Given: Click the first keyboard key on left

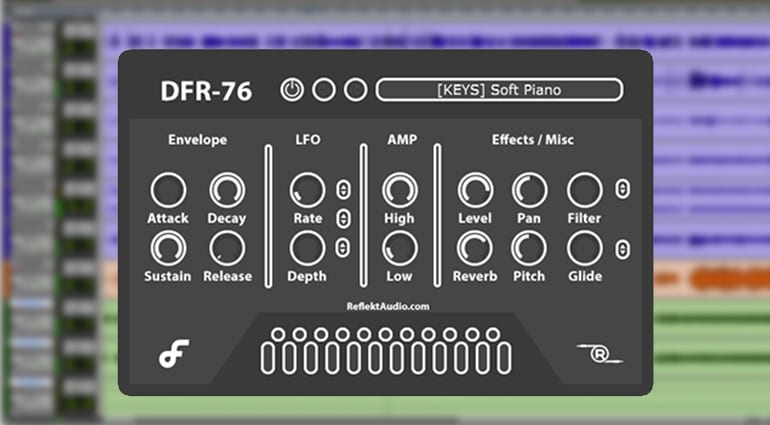Looking at the screenshot, I should pos(268,358).
